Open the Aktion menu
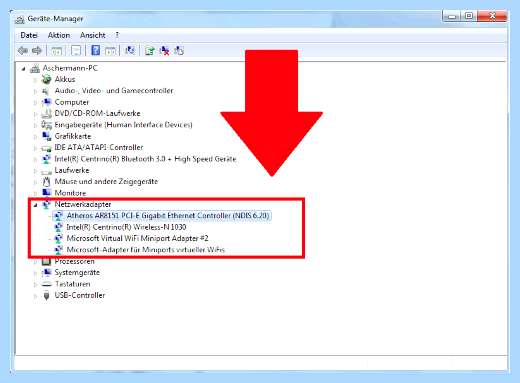520x383 pixels. 59,35
